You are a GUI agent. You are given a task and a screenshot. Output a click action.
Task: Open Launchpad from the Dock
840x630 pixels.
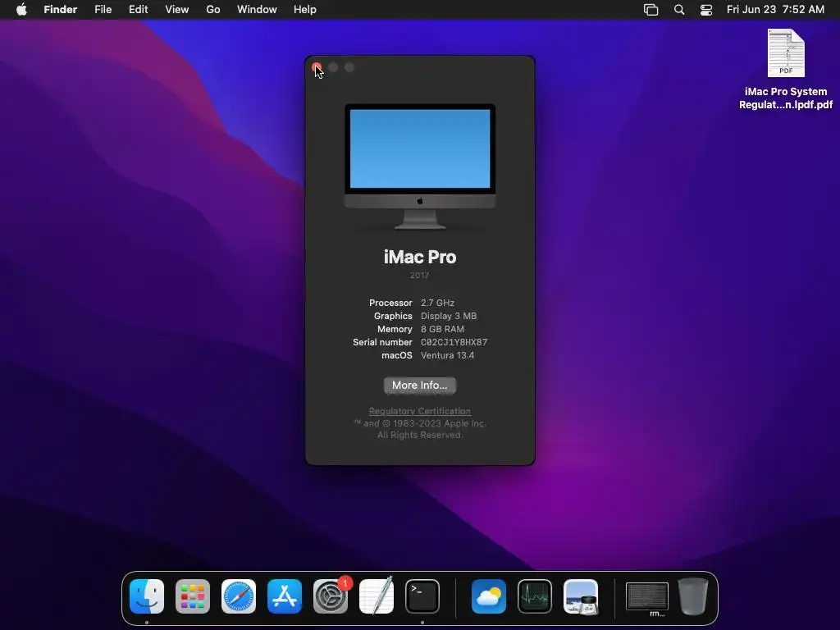(192, 596)
